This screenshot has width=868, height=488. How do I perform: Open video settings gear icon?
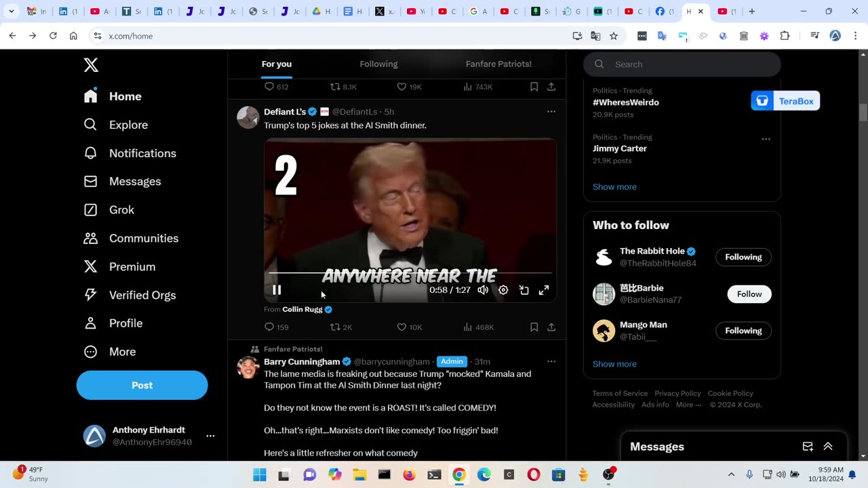[x=503, y=290]
